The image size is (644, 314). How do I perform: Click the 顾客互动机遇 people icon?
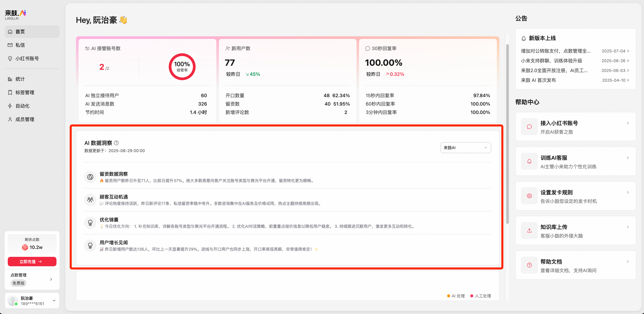tap(90, 200)
